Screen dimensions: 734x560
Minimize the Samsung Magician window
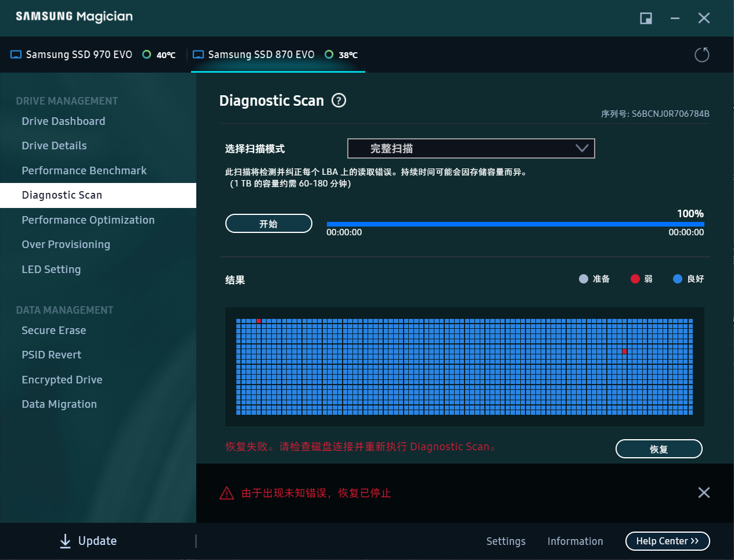[675, 18]
